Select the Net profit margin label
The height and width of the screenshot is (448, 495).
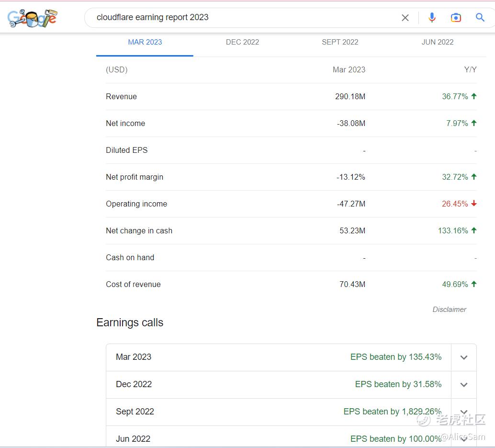point(135,177)
